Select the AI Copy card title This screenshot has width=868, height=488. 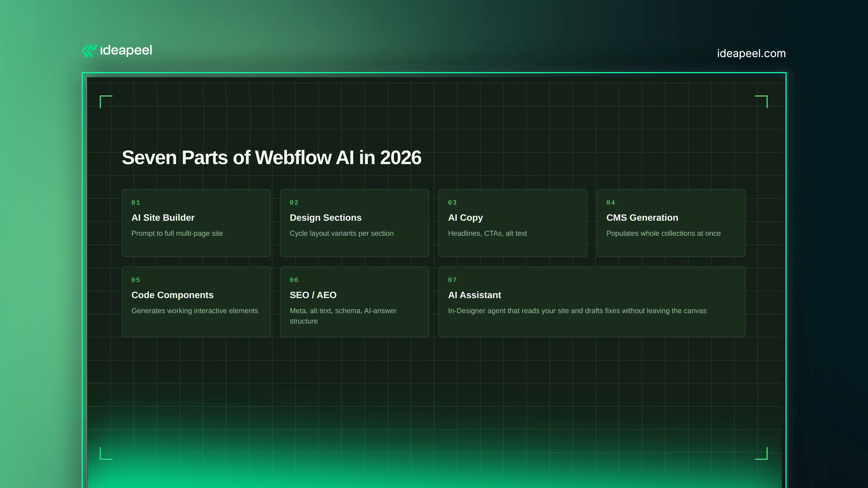click(465, 218)
